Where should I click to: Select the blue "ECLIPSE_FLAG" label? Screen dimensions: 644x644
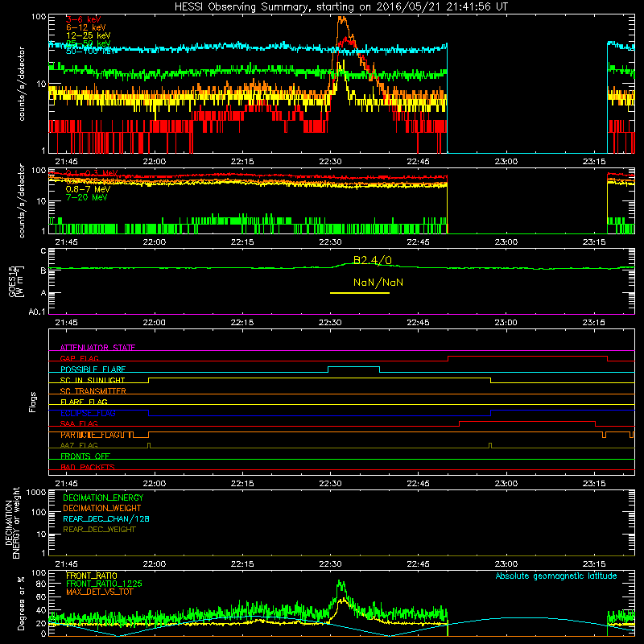coord(88,413)
